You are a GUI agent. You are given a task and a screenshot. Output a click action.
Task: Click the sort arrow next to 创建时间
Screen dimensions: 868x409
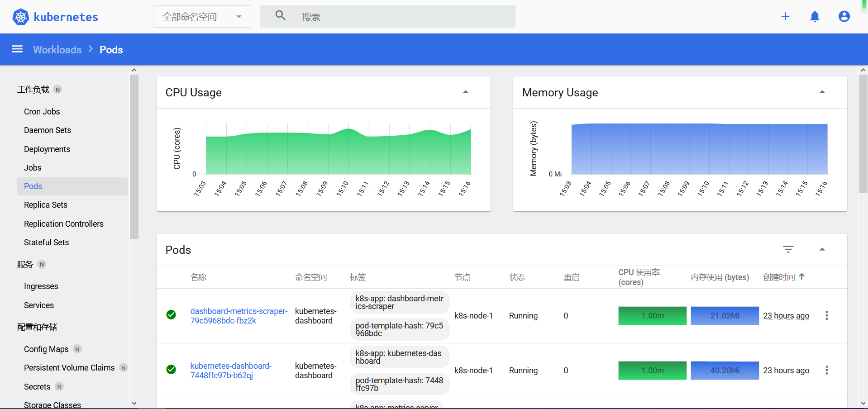pyautogui.click(x=801, y=276)
